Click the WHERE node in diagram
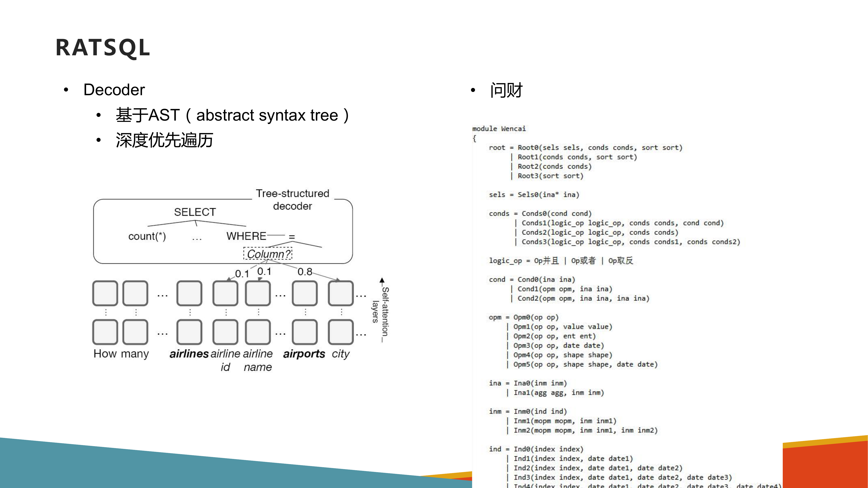The width and height of the screenshot is (868, 488). click(246, 236)
